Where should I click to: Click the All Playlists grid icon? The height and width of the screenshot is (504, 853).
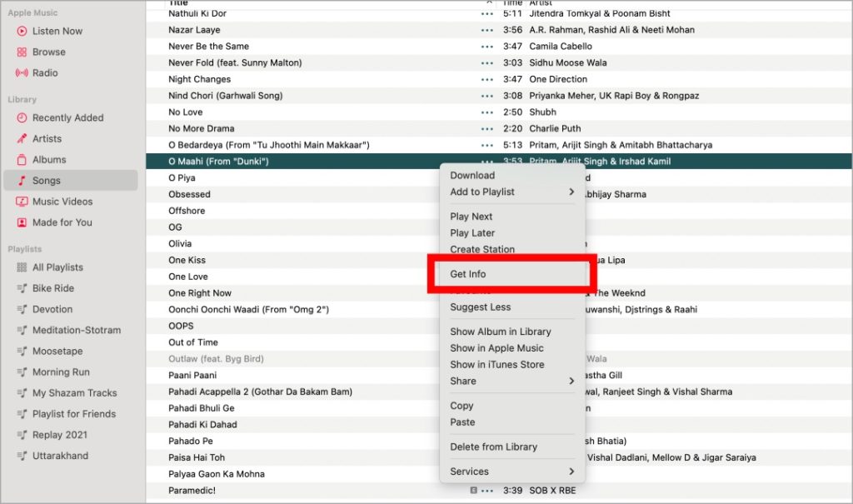(22, 267)
